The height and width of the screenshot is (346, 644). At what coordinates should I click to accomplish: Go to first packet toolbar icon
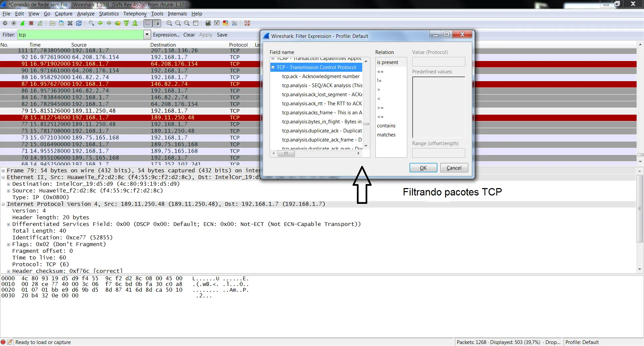[x=126, y=23]
